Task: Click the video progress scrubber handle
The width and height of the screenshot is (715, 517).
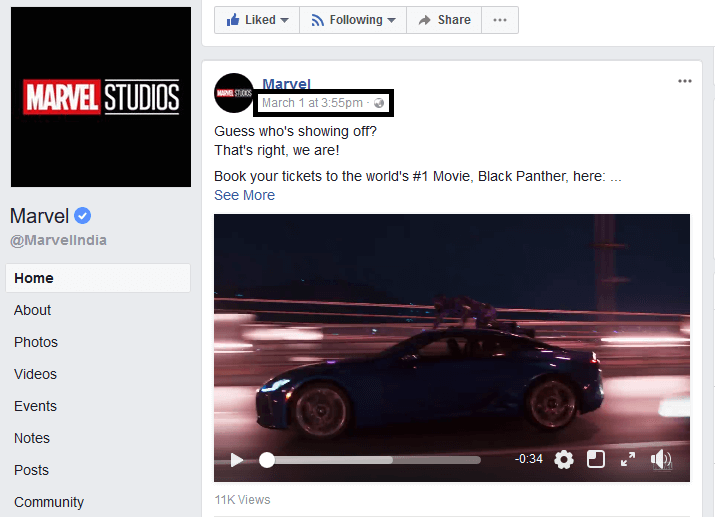Action: [x=267, y=460]
